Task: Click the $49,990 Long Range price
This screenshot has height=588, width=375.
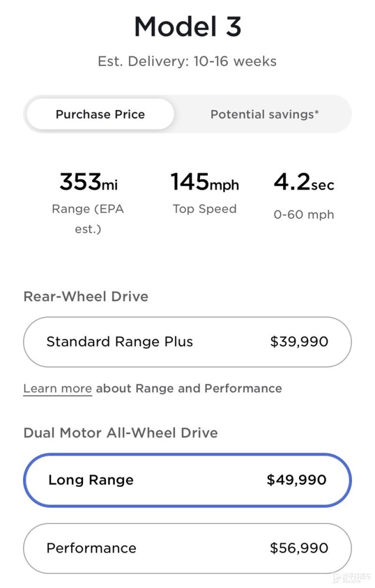Action: click(296, 480)
